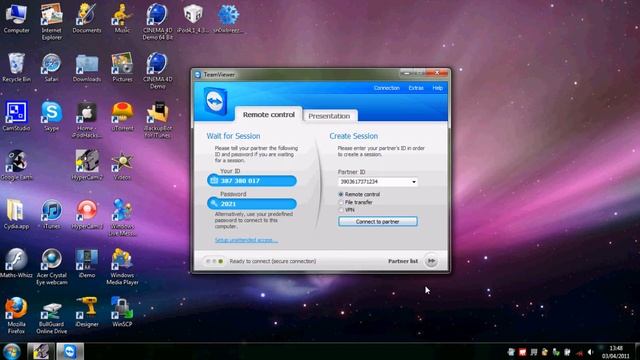The width and height of the screenshot is (640, 360).
Task: Launch Skype from the desktop
Action: click(x=51, y=116)
